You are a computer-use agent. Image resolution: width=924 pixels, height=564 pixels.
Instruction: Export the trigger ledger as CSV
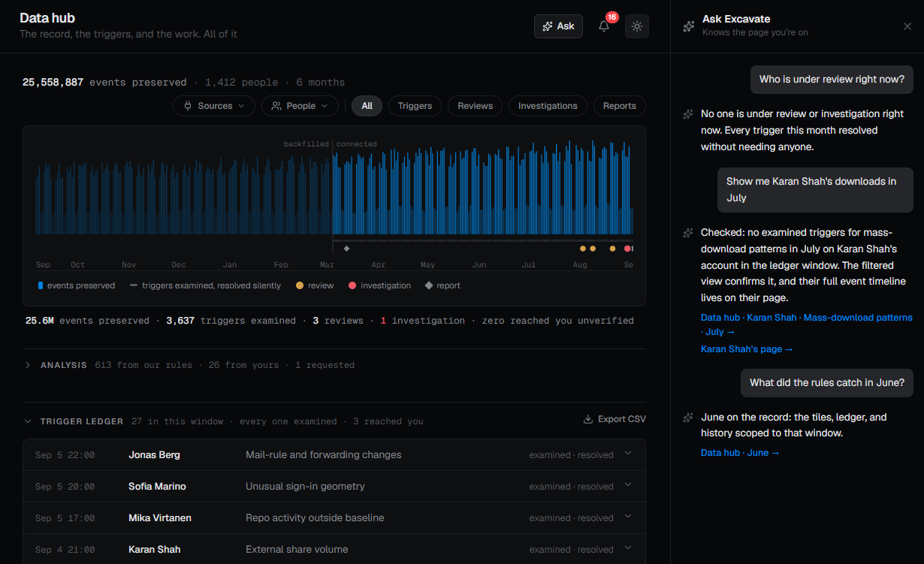pyautogui.click(x=614, y=419)
